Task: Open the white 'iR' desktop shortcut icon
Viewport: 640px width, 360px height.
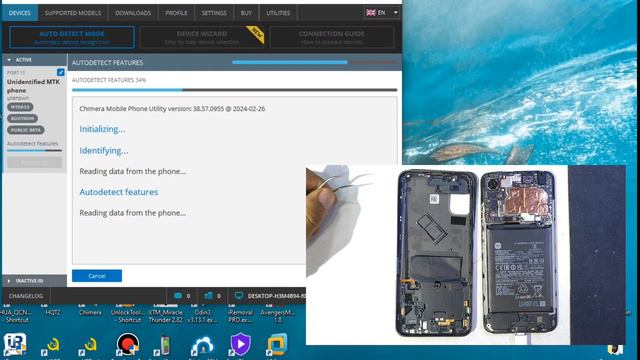Action: click(x=15, y=344)
